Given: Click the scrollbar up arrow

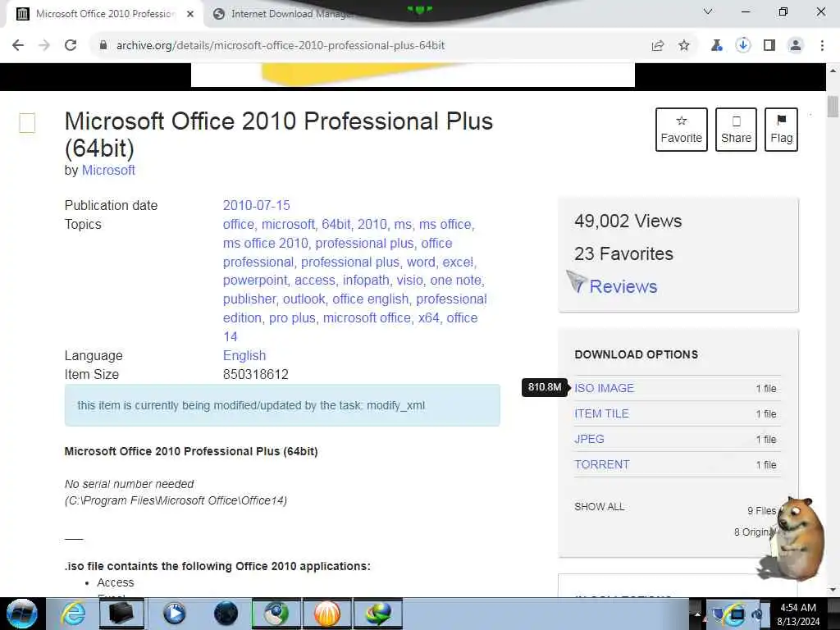Looking at the screenshot, I should (x=833, y=71).
